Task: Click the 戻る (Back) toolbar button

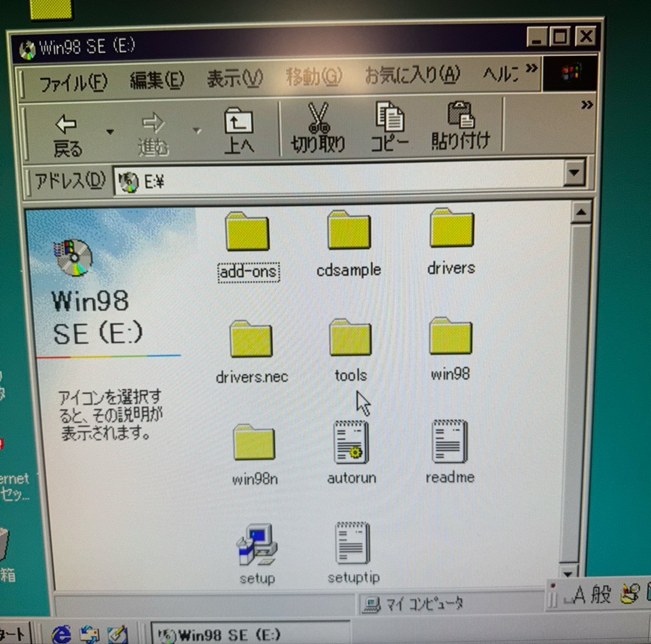Action: click(x=67, y=135)
